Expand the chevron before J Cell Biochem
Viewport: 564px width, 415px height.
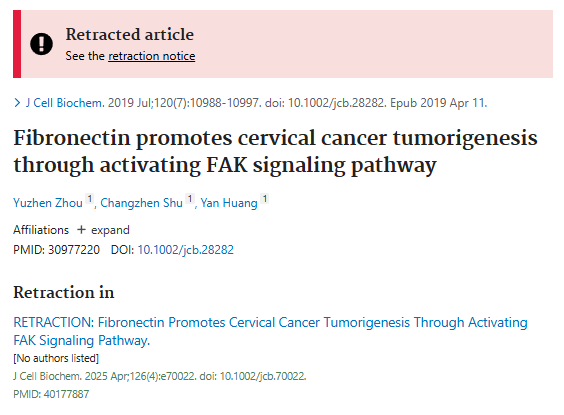point(17,103)
